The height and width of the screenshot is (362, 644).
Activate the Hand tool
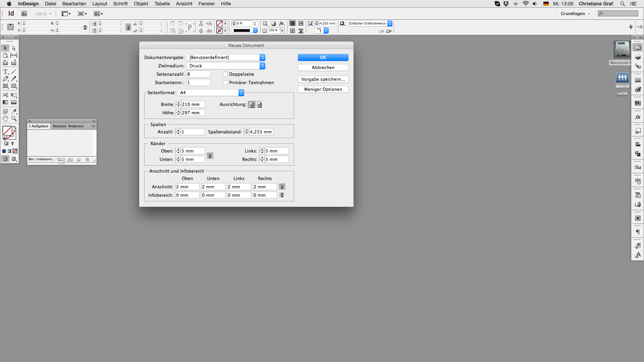pos(5,119)
